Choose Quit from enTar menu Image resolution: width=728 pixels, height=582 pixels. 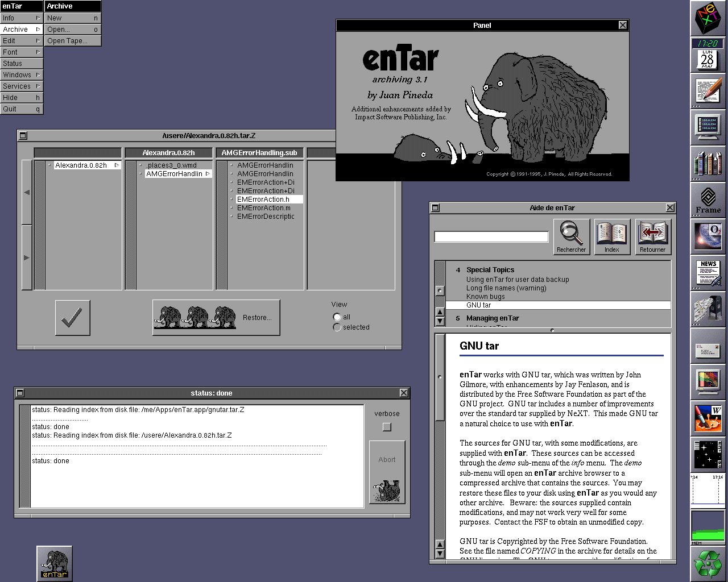click(22, 109)
